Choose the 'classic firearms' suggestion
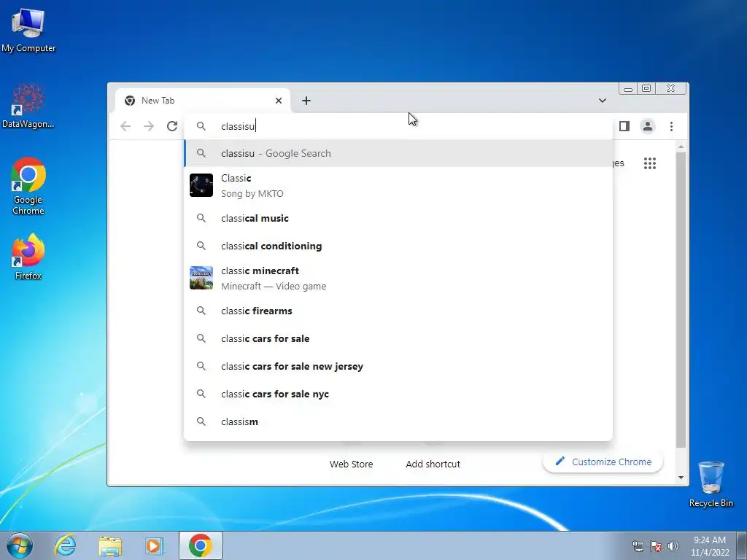This screenshot has width=747, height=560. [x=398, y=311]
